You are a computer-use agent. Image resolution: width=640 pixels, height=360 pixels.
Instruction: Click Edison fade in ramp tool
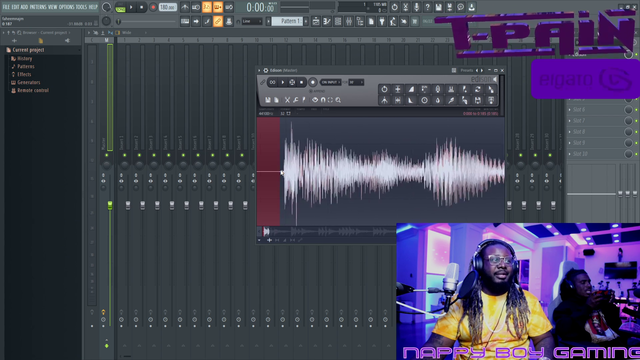click(x=411, y=89)
